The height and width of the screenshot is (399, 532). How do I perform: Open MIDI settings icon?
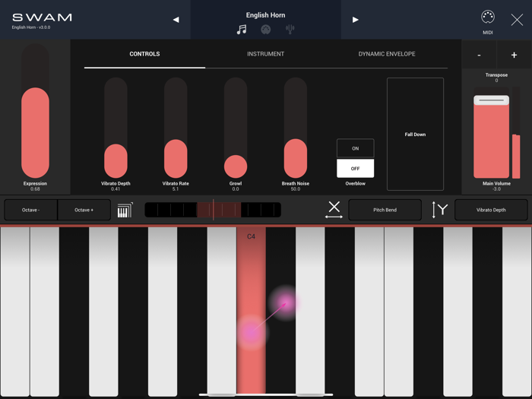(x=488, y=17)
